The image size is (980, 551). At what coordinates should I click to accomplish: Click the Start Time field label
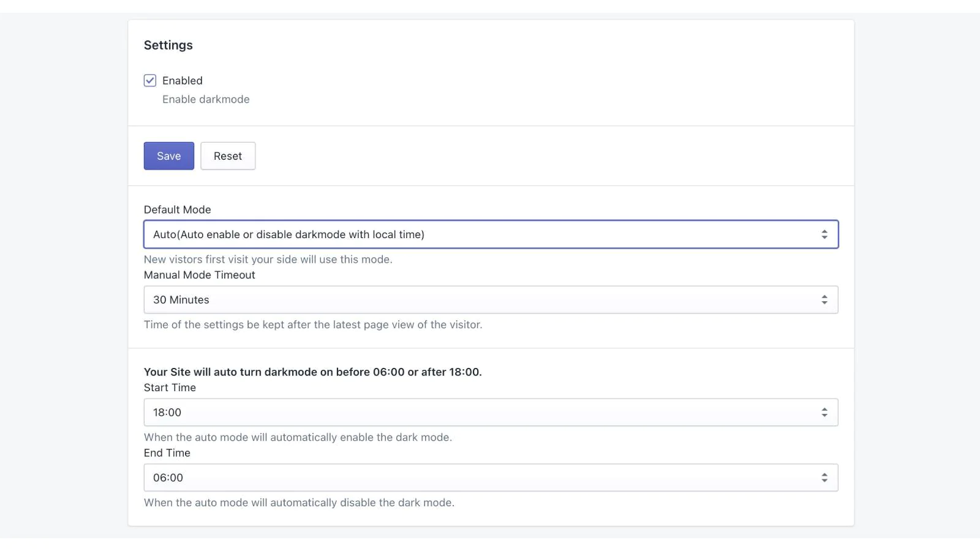click(170, 388)
